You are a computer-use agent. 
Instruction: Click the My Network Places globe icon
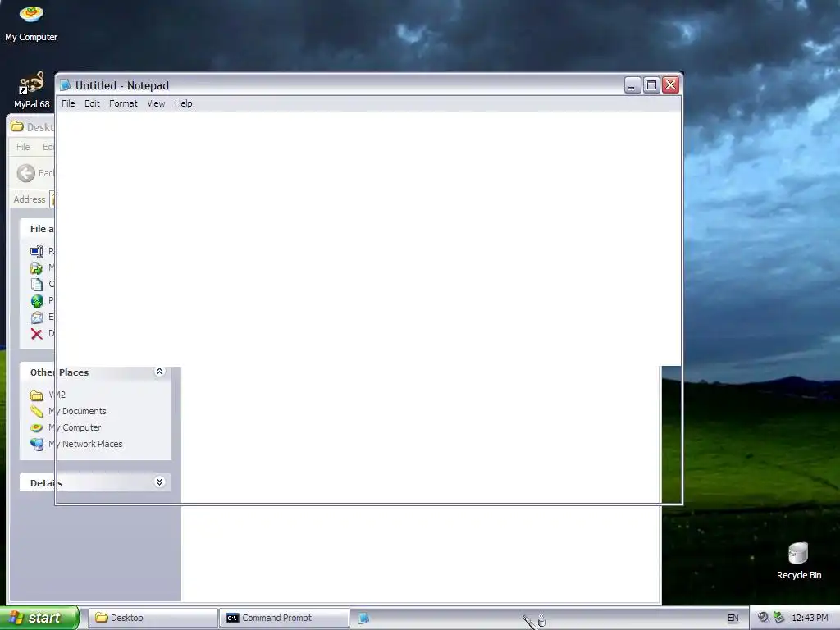(x=36, y=444)
